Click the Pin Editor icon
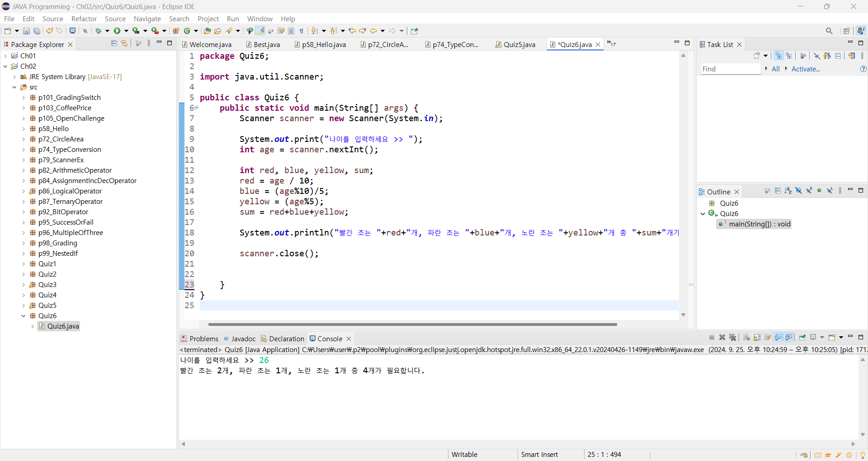This screenshot has height=461, width=868. coord(415,31)
